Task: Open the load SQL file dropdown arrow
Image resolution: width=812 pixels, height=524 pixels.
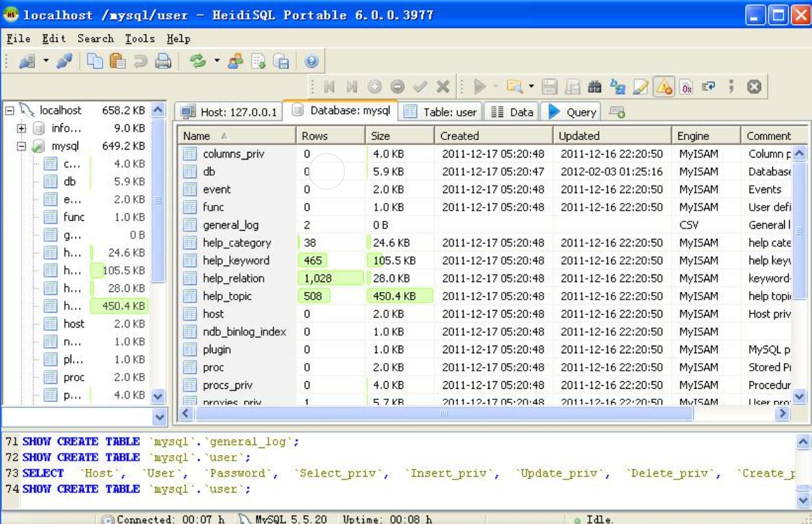Action: [531, 87]
